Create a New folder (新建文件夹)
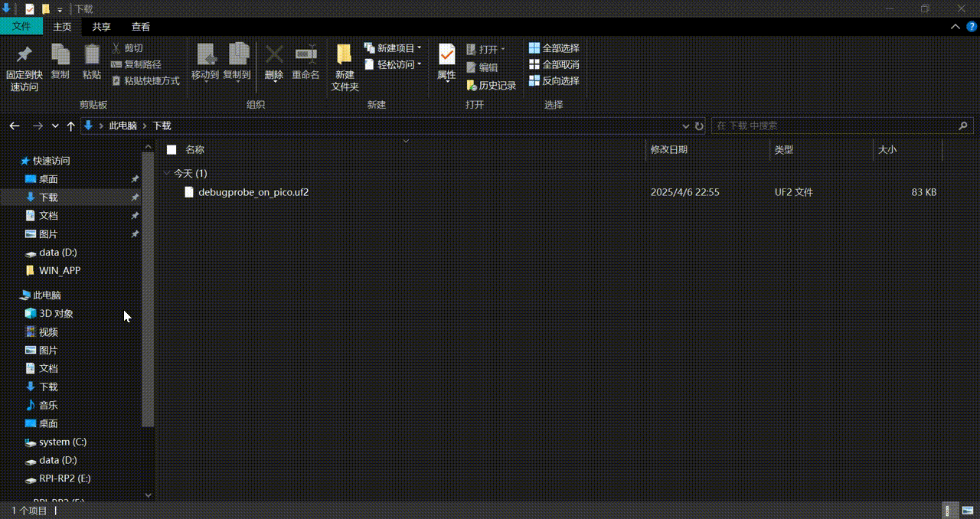Viewport: 980px width, 519px height. click(345, 67)
